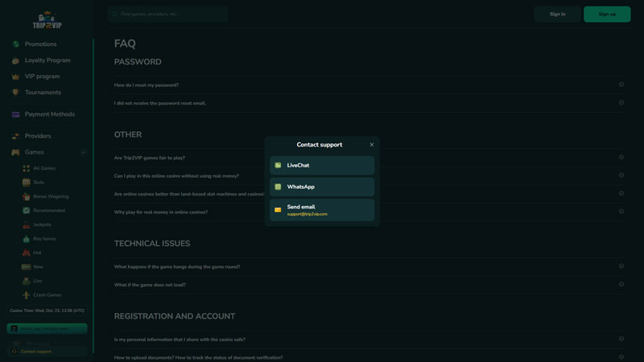This screenshot has width=644, height=362.
Task: Collapse the Games sidebar section
Action: click(83, 152)
